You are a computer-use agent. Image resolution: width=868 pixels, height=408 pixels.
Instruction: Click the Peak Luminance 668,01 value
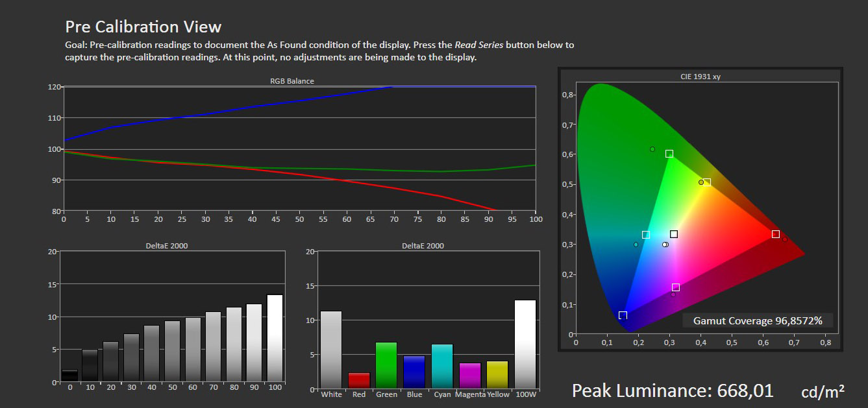tap(673, 390)
